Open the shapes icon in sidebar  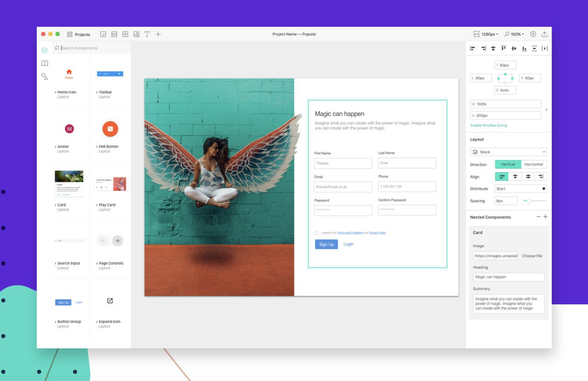pos(45,77)
